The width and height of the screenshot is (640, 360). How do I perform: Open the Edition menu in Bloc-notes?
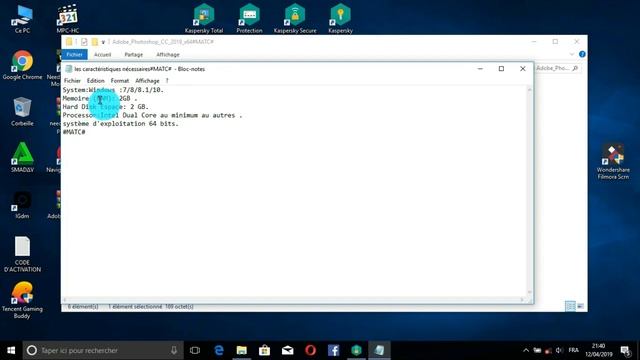pyautogui.click(x=96, y=81)
